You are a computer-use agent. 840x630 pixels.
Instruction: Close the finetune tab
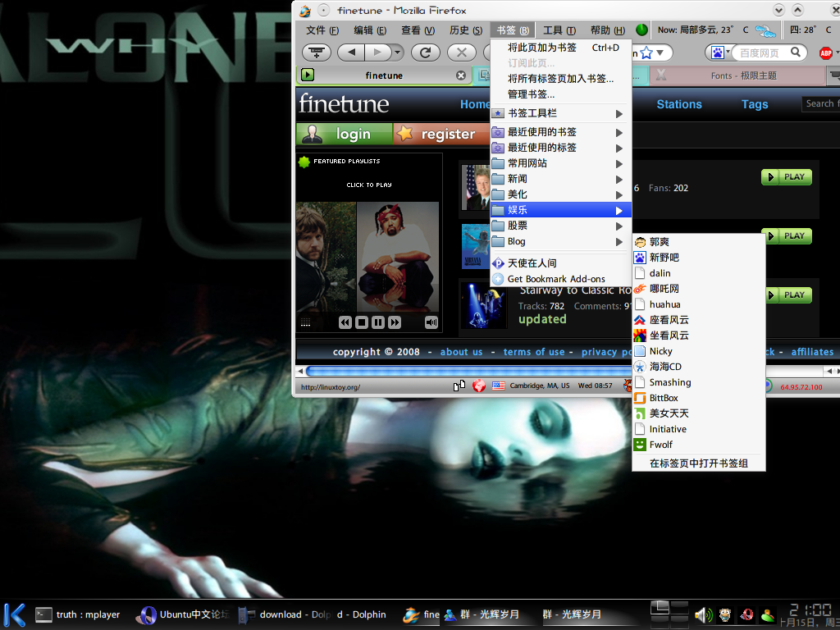461,75
